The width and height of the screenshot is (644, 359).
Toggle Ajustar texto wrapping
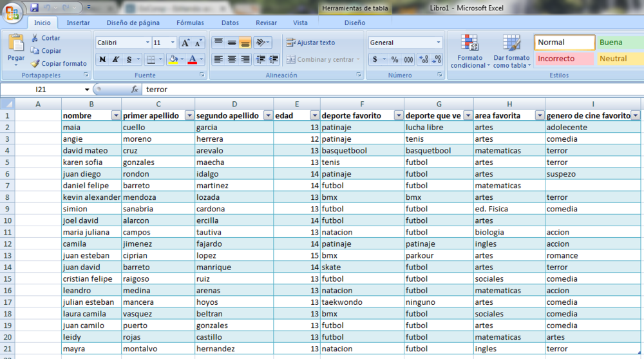(x=310, y=43)
